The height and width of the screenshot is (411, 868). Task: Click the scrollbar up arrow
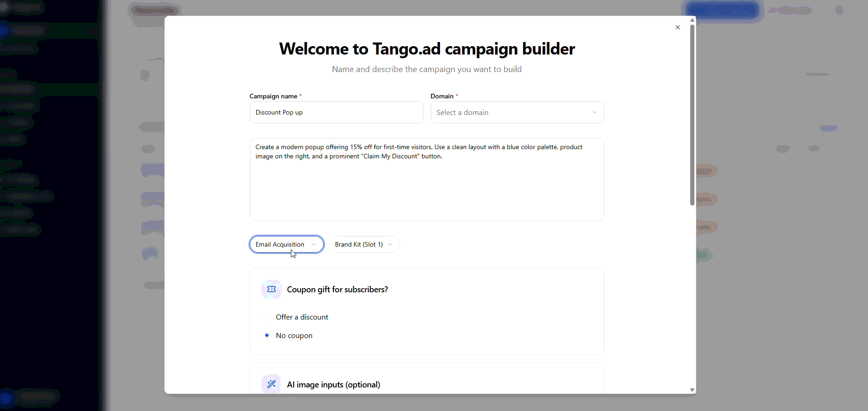click(x=692, y=20)
